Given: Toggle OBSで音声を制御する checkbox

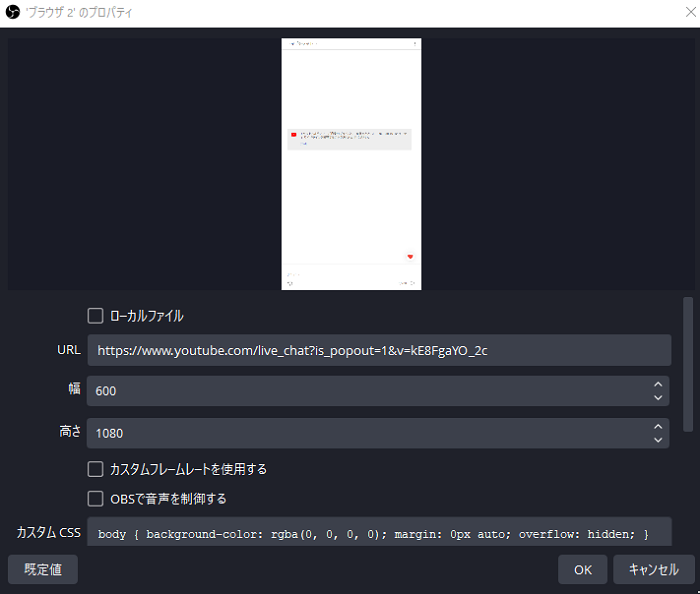Looking at the screenshot, I should click(x=95, y=499).
